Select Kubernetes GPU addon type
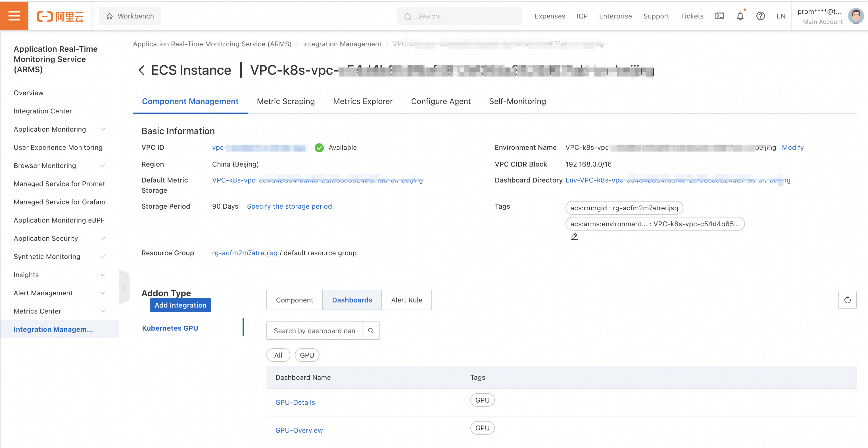 [x=170, y=328]
